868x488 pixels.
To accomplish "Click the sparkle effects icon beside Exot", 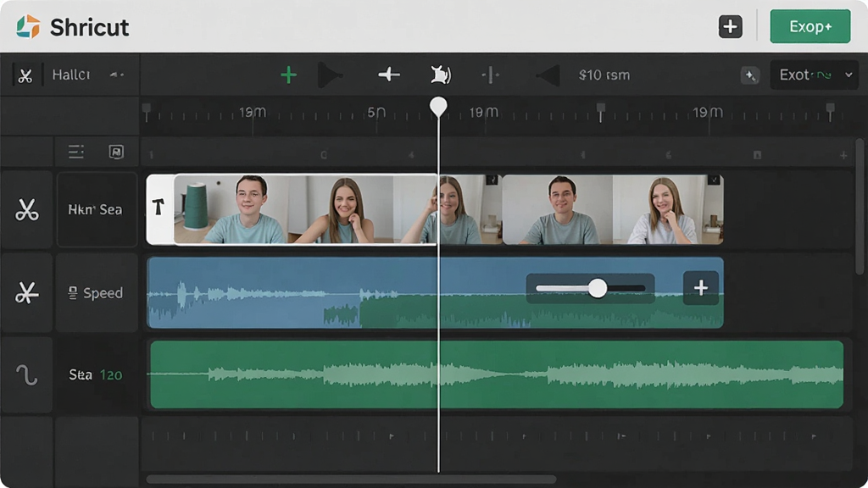I will [x=750, y=75].
